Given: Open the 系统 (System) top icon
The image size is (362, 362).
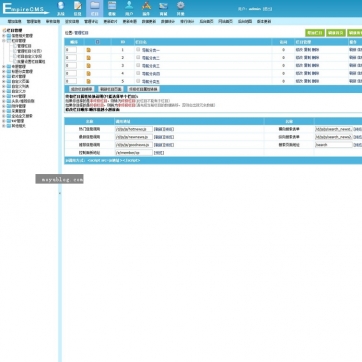Looking at the screenshot, I should [x=60, y=8].
